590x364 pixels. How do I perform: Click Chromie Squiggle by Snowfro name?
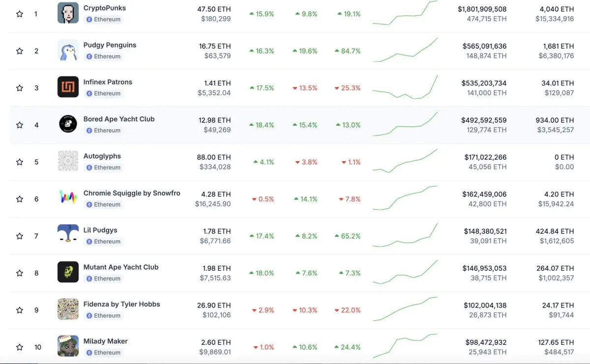coord(132,193)
